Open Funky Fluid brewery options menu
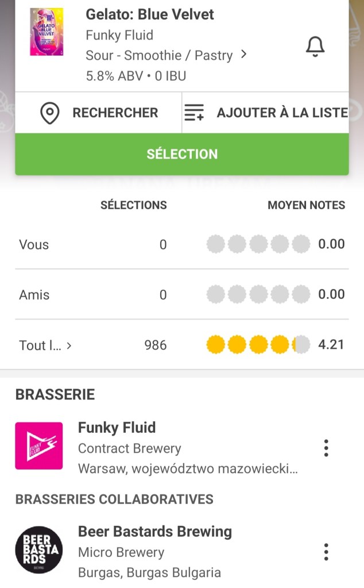The image size is (364, 588). 326,448
